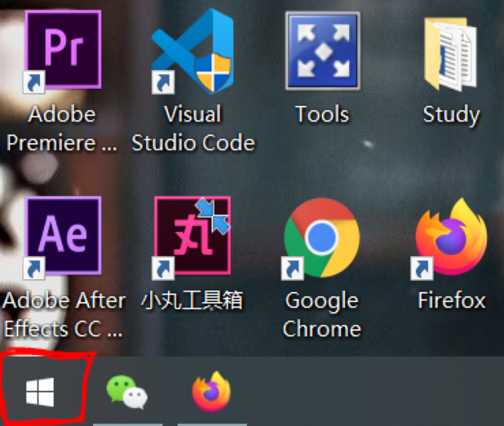This screenshot has height=426, width=504.
Task: Select the 小丸工具箱 desktop icon
Action: 192,237
